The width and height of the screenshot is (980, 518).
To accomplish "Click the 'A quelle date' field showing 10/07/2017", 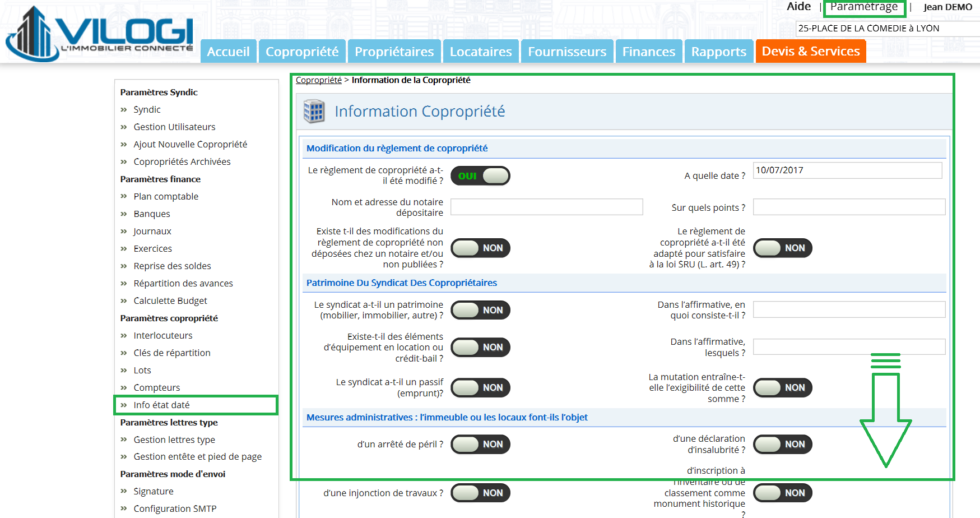I will (x=847, y=170).
